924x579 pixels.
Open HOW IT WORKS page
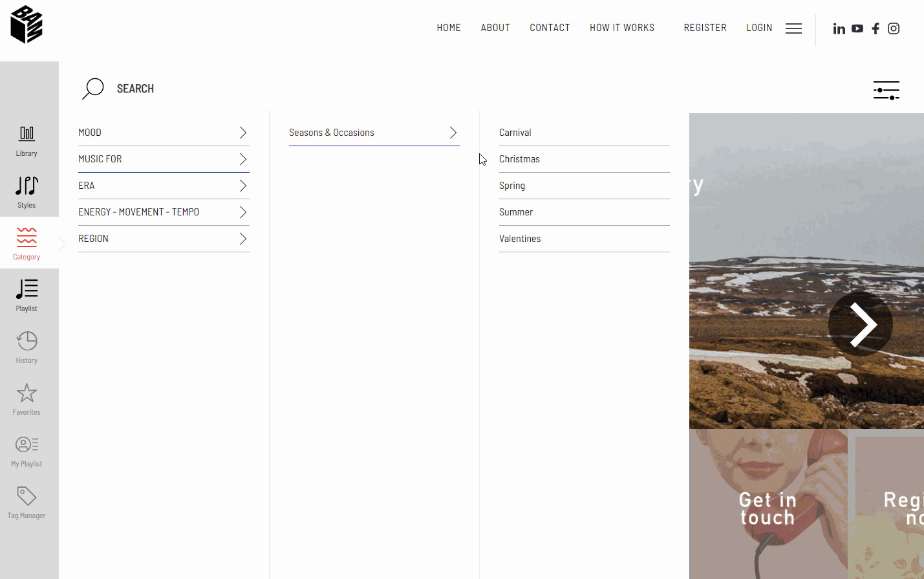(622, 28)
